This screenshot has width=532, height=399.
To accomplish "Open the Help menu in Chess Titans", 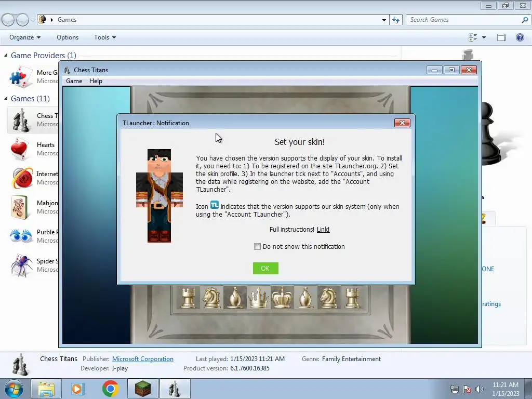I will [x=96, y=81].
